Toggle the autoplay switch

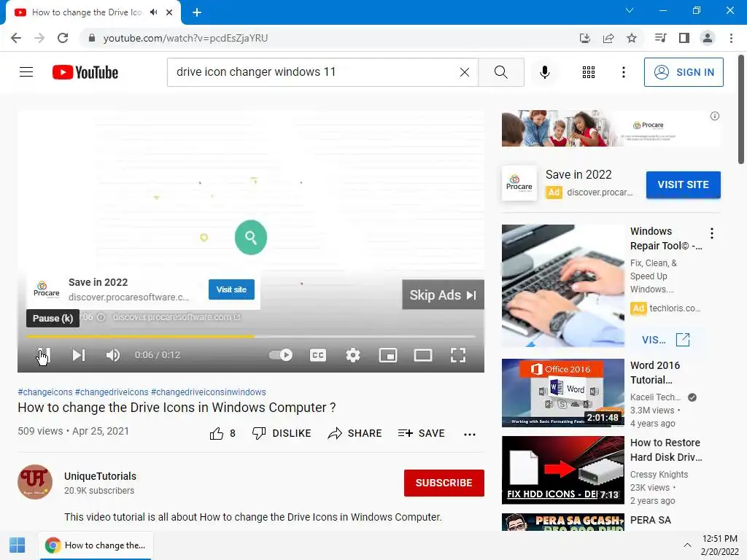click(281, 355)
